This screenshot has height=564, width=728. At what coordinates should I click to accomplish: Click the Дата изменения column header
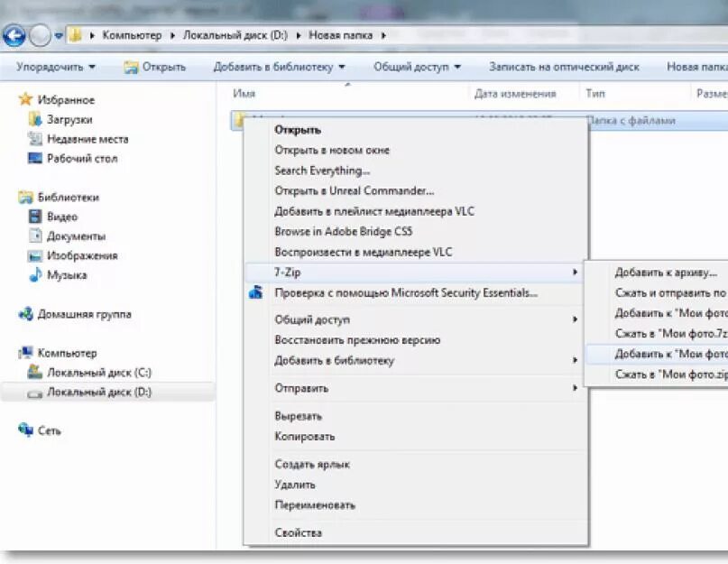click(x=515, y=94)
